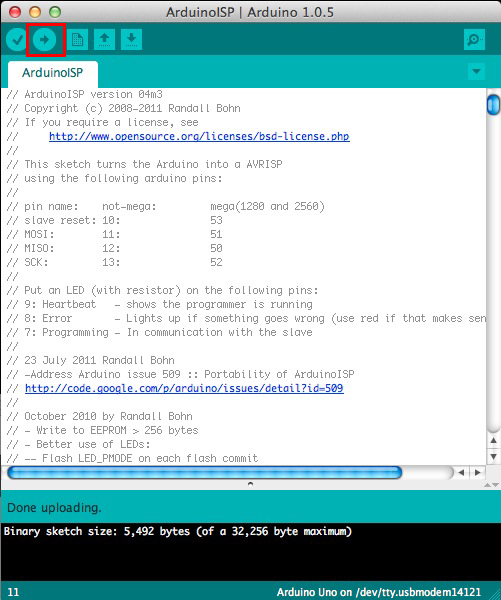This screenshot has width=501, height=600.
Task: Click the "Done uploading." status message
Action: 54,507
